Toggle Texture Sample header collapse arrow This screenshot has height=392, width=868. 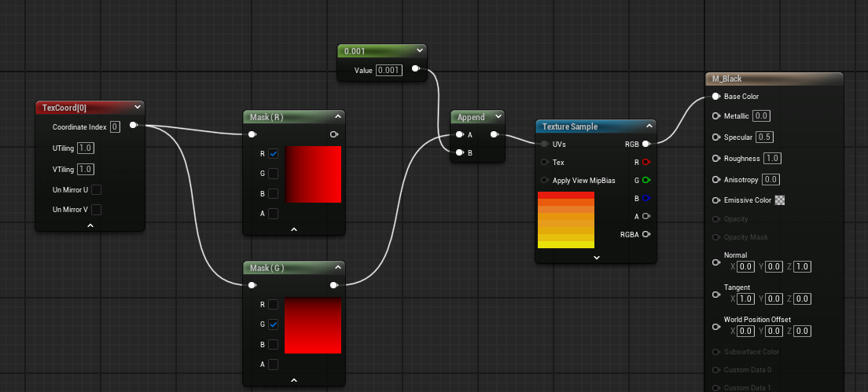tap(649, 126)
